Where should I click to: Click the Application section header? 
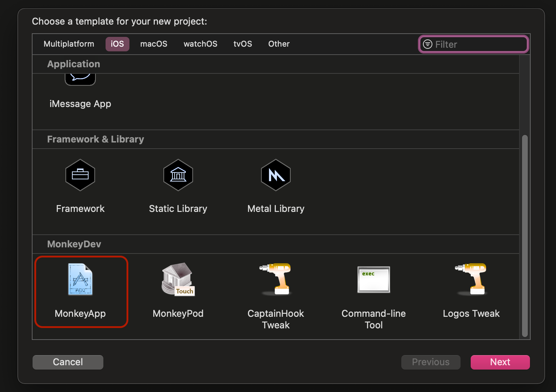[73, 64]
